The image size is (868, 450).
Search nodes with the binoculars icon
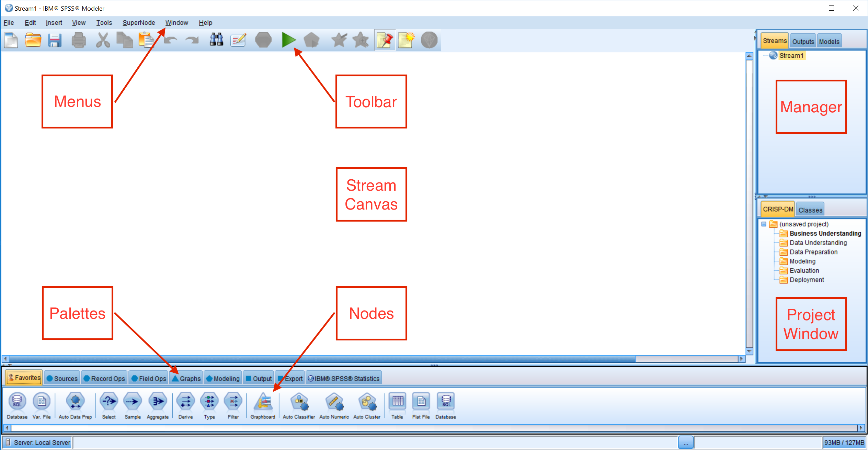pos(216,40)
